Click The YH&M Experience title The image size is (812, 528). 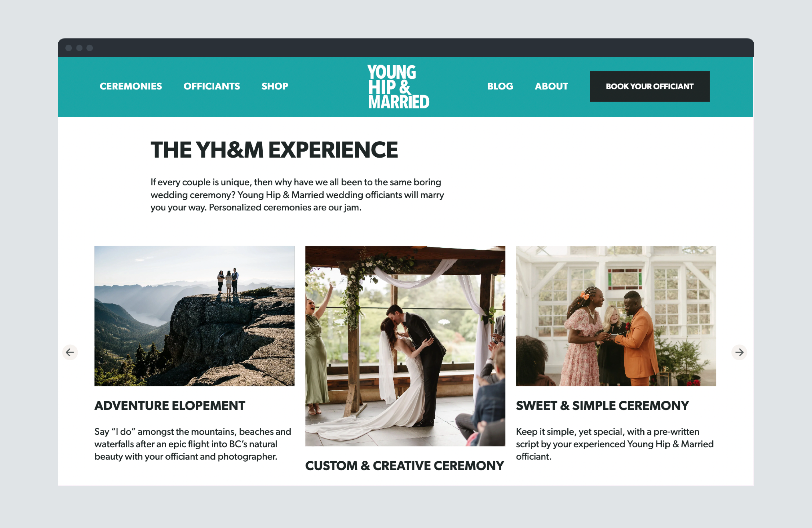pos(274,150)
